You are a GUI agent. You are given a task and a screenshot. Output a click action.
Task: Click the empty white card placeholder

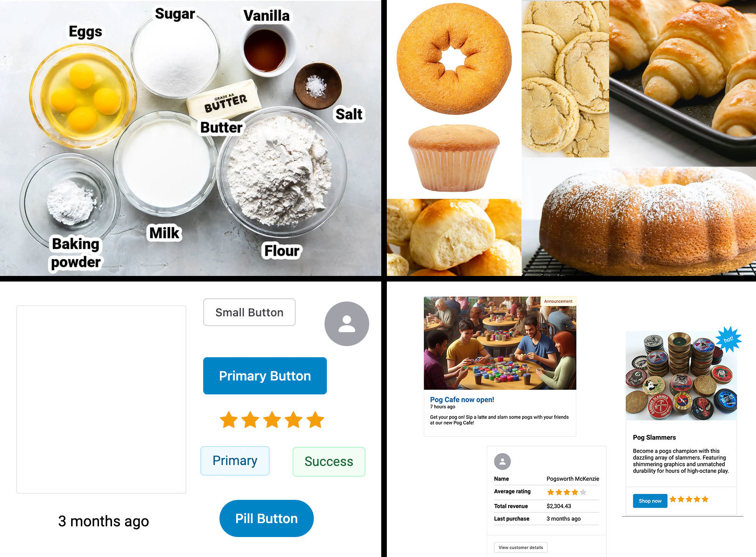pos(101,400)
